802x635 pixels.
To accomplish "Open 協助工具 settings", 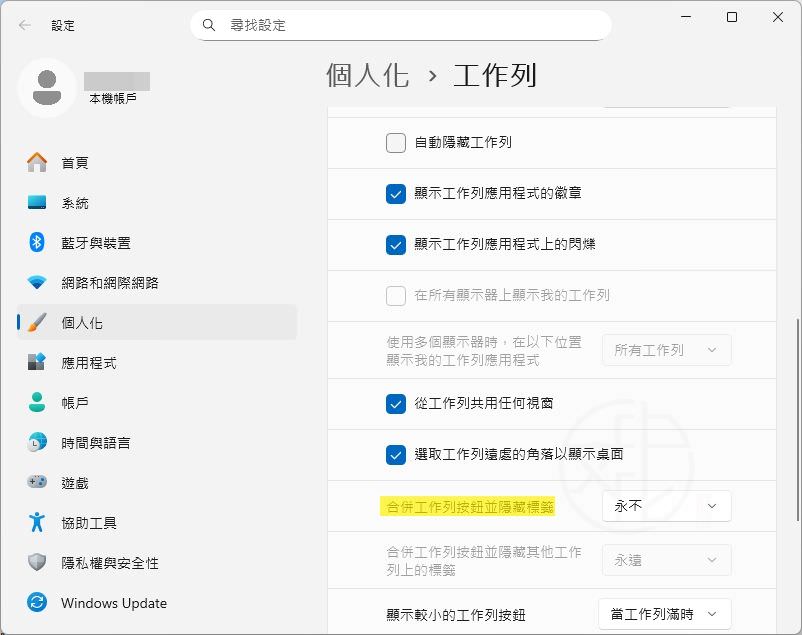I will click(x=157, y=522).
